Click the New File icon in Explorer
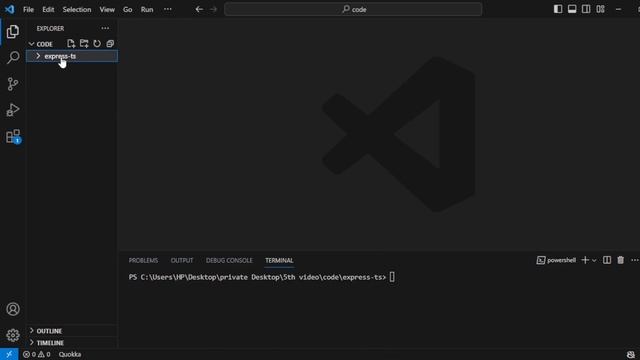The image size is (640, 360). pos(71,44)
